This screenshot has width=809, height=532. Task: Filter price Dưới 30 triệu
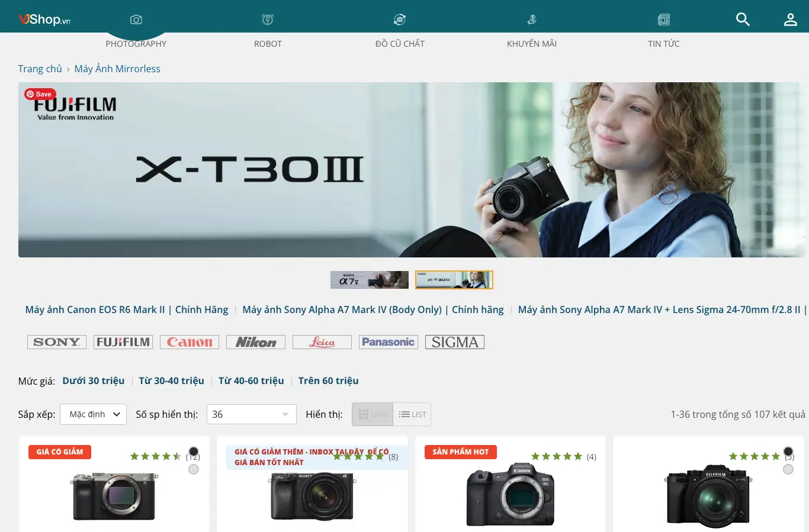[94, 381]
